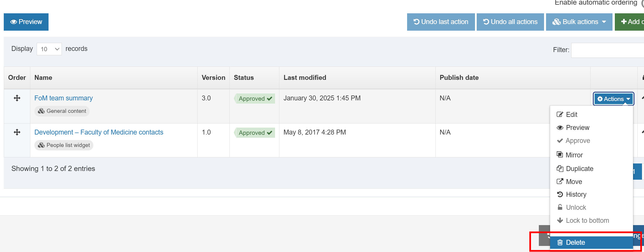
Task: Choose Edit from the actions menu
Action: pos(571,115)
